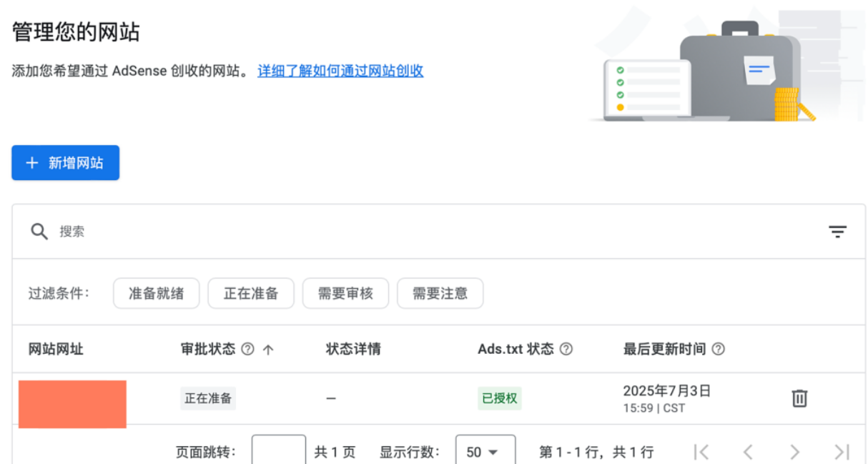
Task: Jump to the first page with skip icon
Action: [x=701, y=451]
